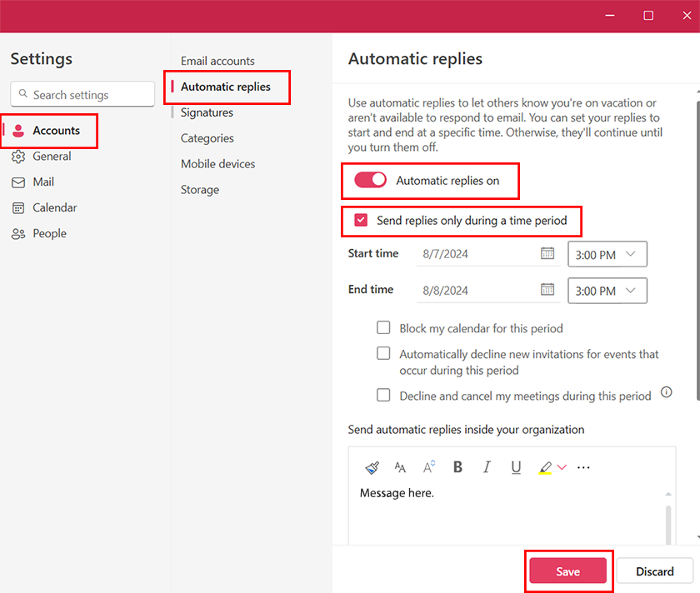
Task: Check Automatically decline new invitations checkbox
Action: [383, 353]
